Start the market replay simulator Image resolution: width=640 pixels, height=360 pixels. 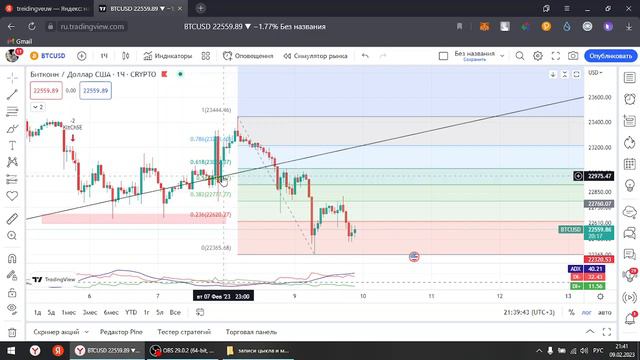click(x=316, y=56)
